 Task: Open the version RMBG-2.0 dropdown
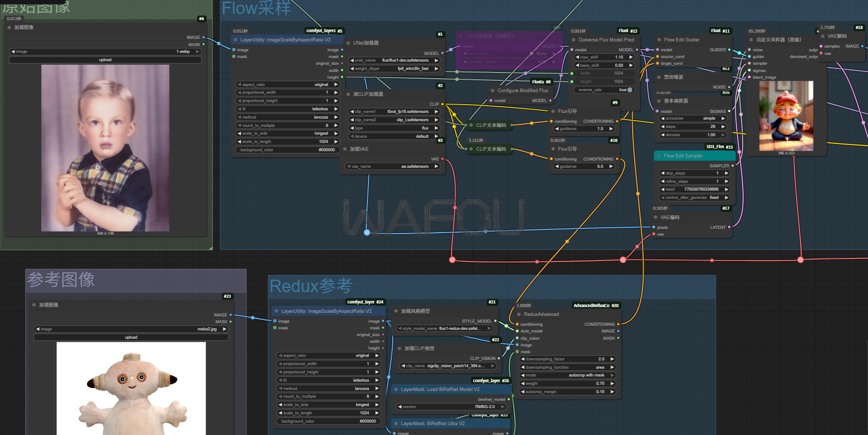(x=451, y=407)
